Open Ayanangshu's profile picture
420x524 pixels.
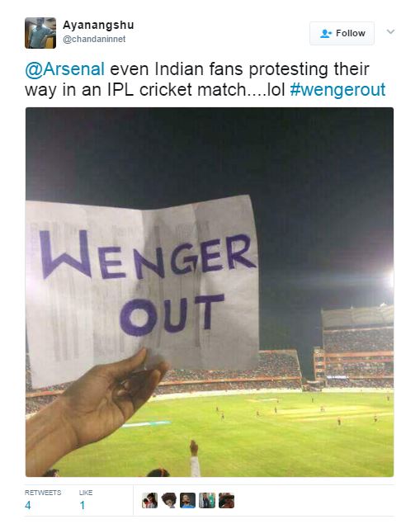coord(40,33)
